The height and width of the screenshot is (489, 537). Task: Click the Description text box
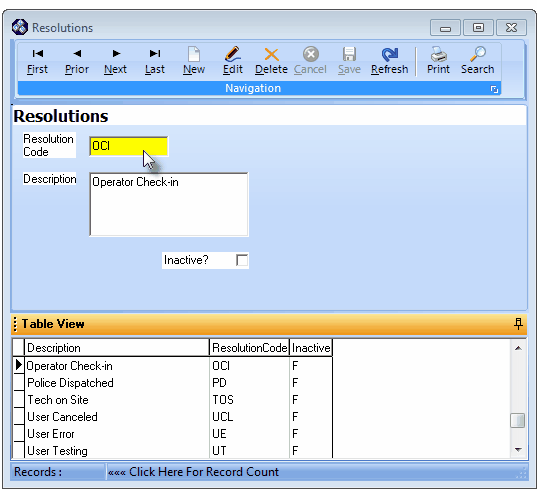[169, 204]
